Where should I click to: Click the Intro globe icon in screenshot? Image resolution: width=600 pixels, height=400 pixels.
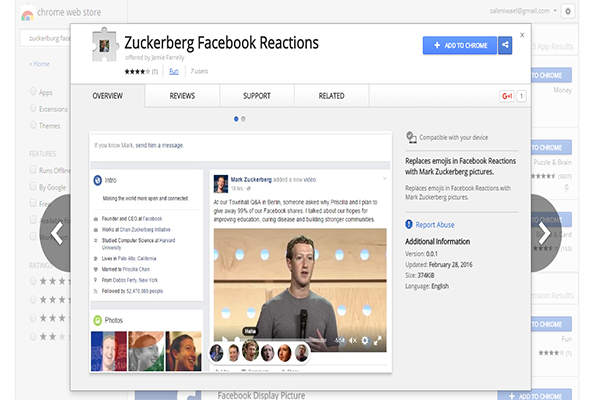98,180
